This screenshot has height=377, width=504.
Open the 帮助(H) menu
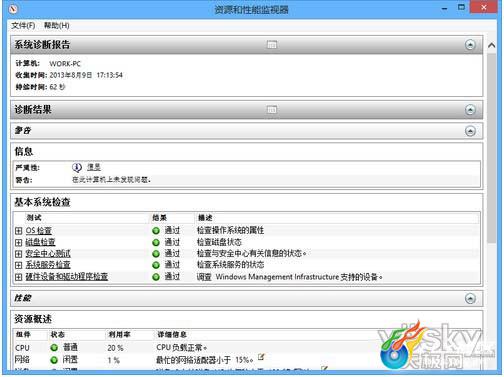tap(56, 26)
